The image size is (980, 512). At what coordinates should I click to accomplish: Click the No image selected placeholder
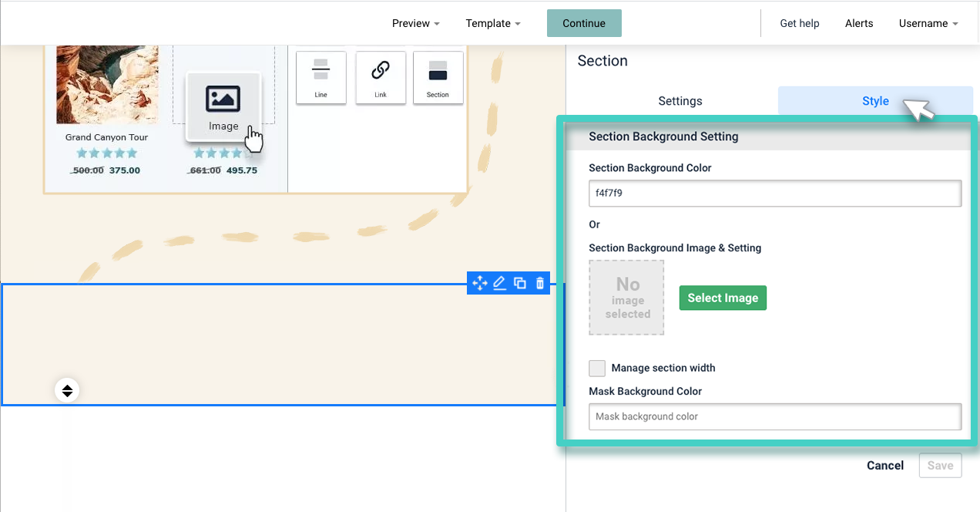point(626,298)
